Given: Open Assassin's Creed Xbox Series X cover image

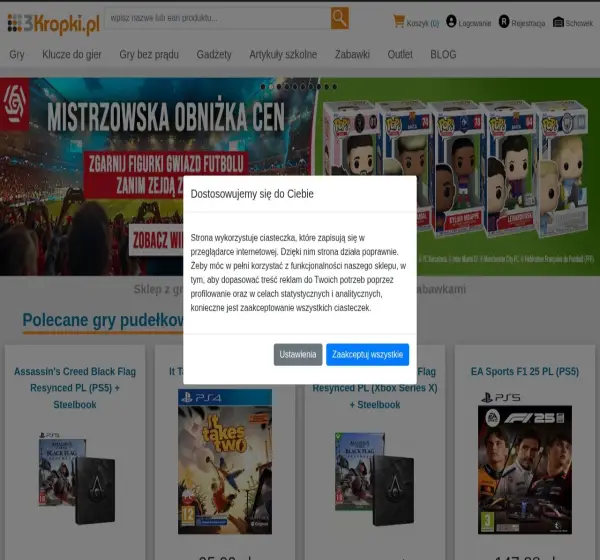Looking at the screenshot, I should pos(375,478).
